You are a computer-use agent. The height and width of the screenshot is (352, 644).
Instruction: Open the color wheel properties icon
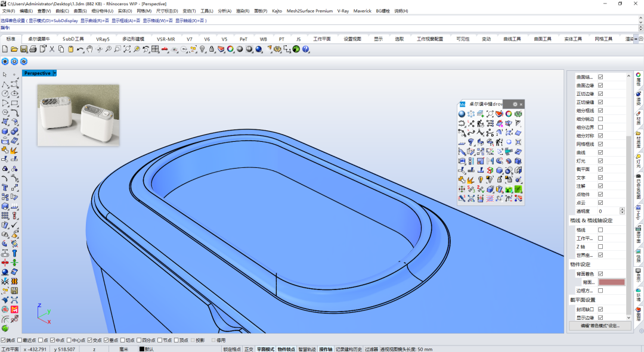click(230, 49)
